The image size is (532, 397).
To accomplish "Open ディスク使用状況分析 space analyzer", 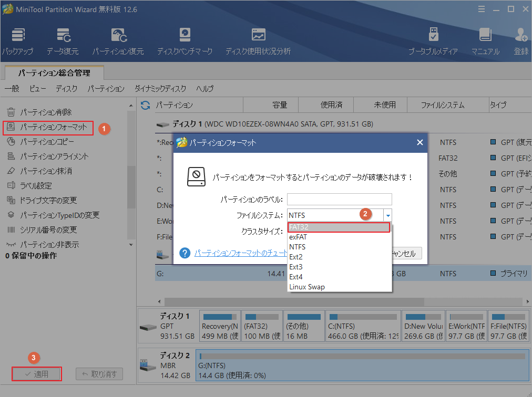I will (x=258, y=42).
